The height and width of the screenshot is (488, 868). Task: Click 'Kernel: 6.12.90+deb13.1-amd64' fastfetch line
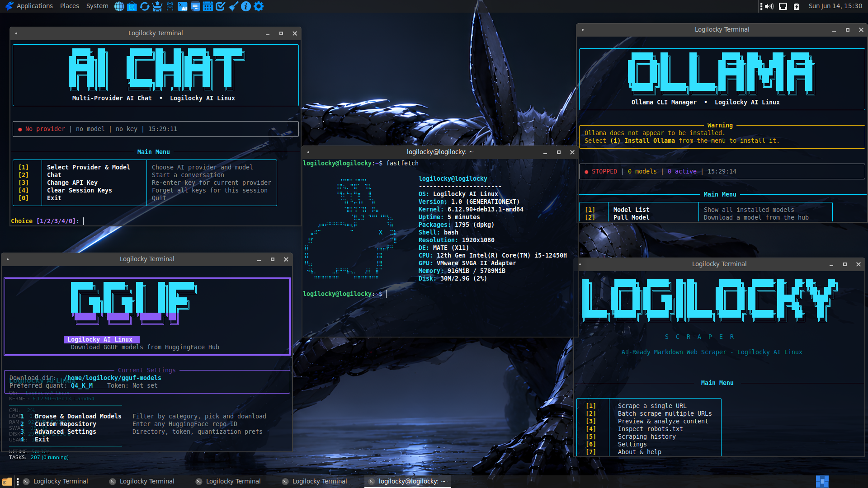tap(471, 210)
